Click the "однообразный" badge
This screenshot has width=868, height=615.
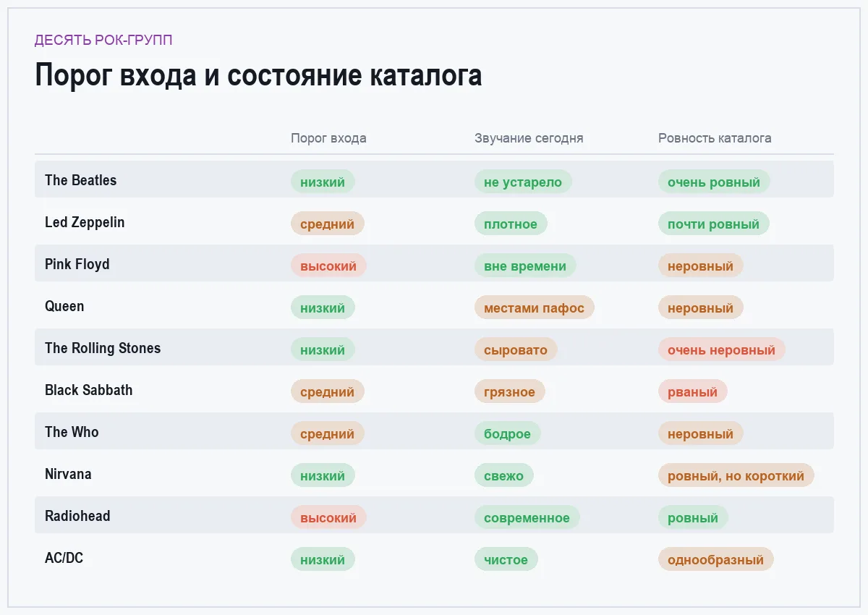(x=716, y=559)
